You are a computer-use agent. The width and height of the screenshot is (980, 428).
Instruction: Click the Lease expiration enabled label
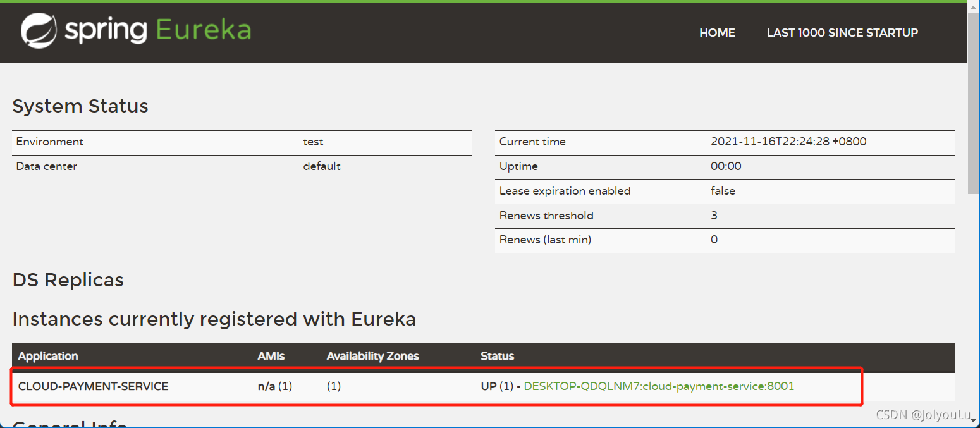pos(565,191)
